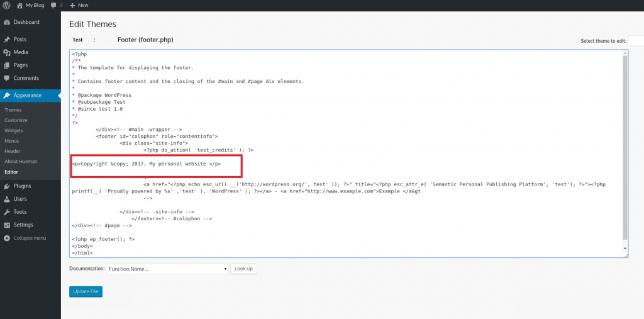Click the Appearance paintbrush icon
This screenshot has height=319, width=644.
click(6, 96)
